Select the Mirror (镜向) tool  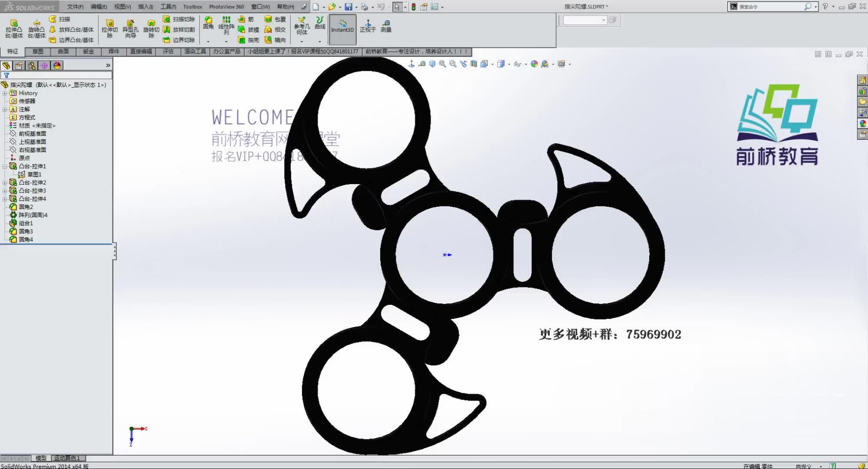(275, 40)
